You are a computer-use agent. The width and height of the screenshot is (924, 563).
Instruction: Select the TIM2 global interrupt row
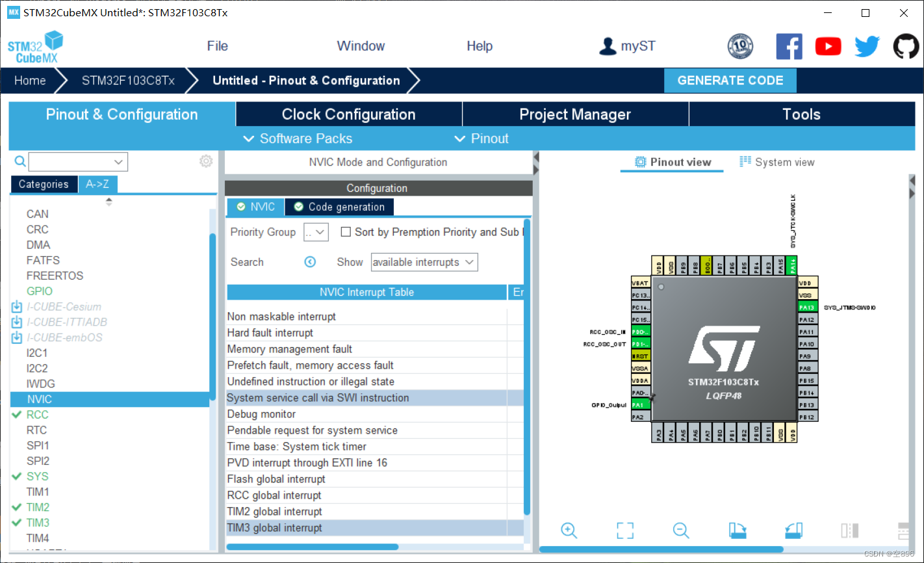[x=375, y=512]
